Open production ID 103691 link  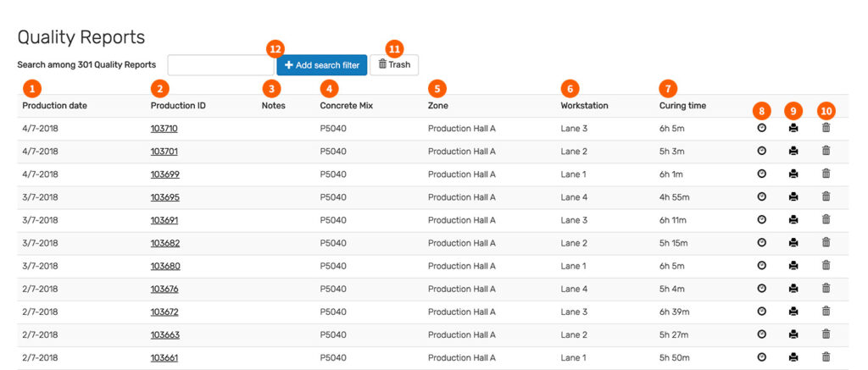click(x=164, y=220)
